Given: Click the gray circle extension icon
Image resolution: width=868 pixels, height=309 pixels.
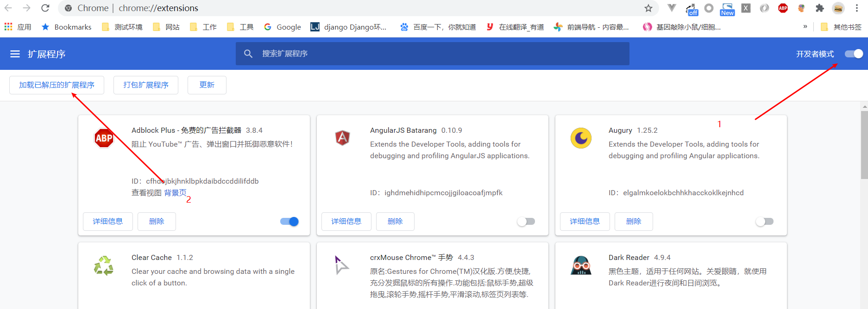Looking at the screenshot, I should (x=709, y=8).
